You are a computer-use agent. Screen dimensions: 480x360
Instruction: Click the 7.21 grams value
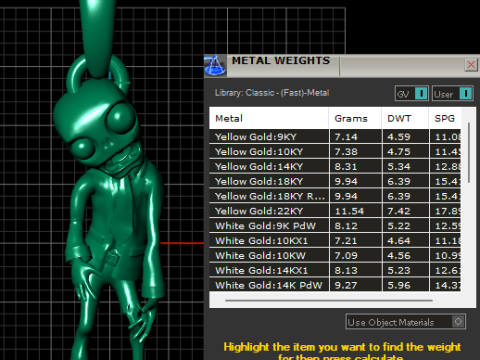[346, 241]
